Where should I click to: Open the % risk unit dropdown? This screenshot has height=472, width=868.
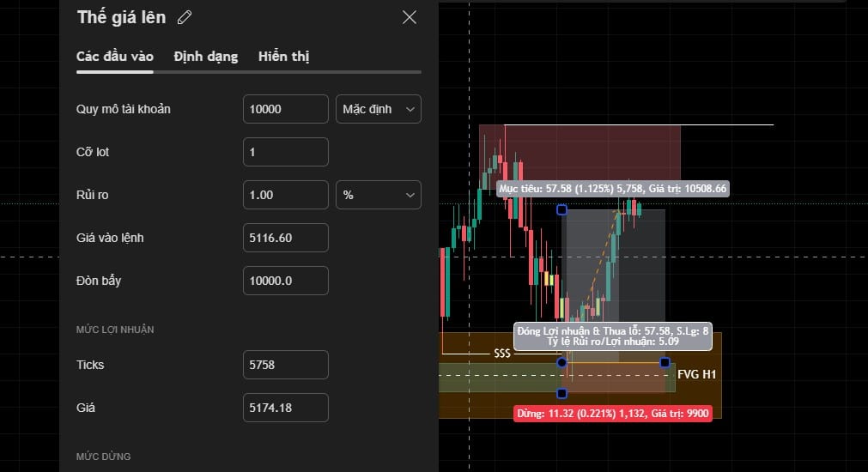378,195
